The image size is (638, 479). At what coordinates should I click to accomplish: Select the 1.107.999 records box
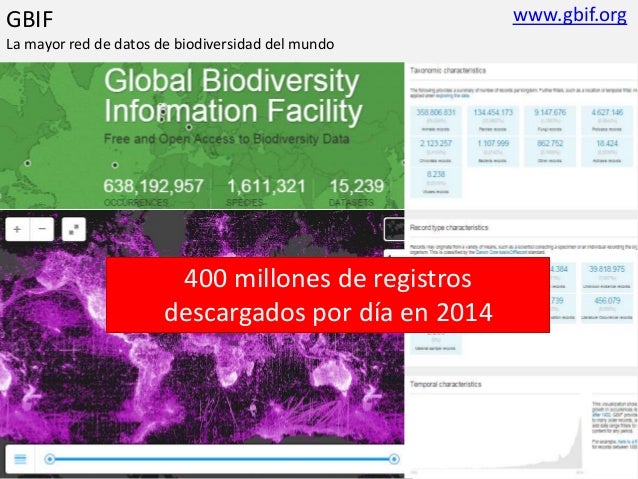(493, 151)
